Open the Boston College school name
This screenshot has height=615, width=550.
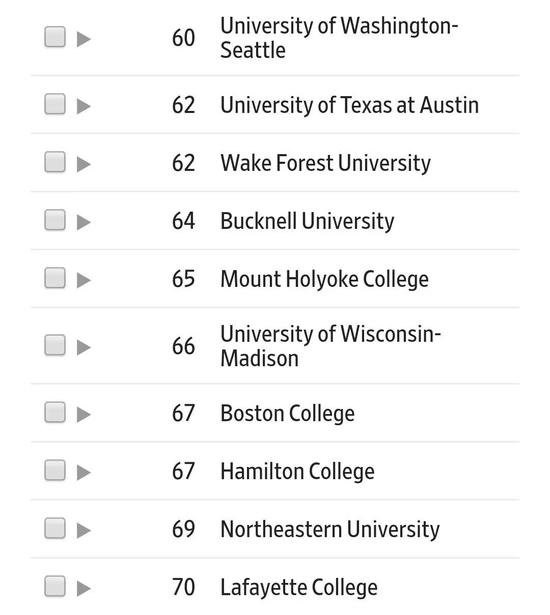(x=288, y=413)
